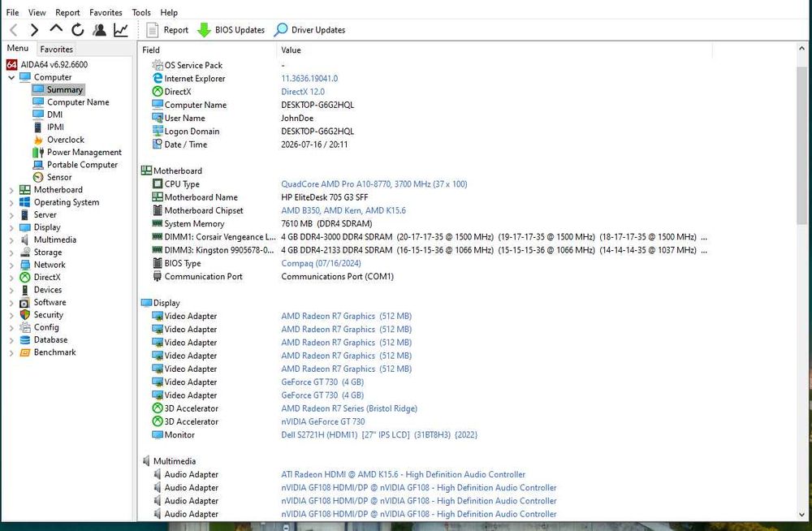
Task: Open the View menu
Action: pos(37,12)
